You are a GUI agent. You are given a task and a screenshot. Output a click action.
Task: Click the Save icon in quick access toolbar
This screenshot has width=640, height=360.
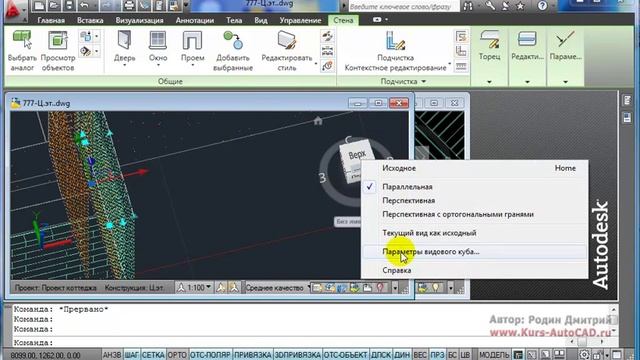tap(69, 6)
